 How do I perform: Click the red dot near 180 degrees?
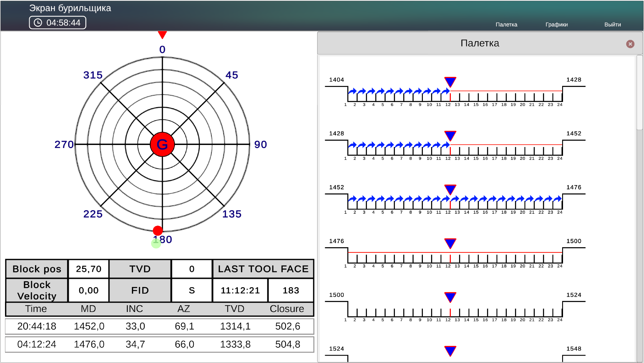click(x=158, y=230)
